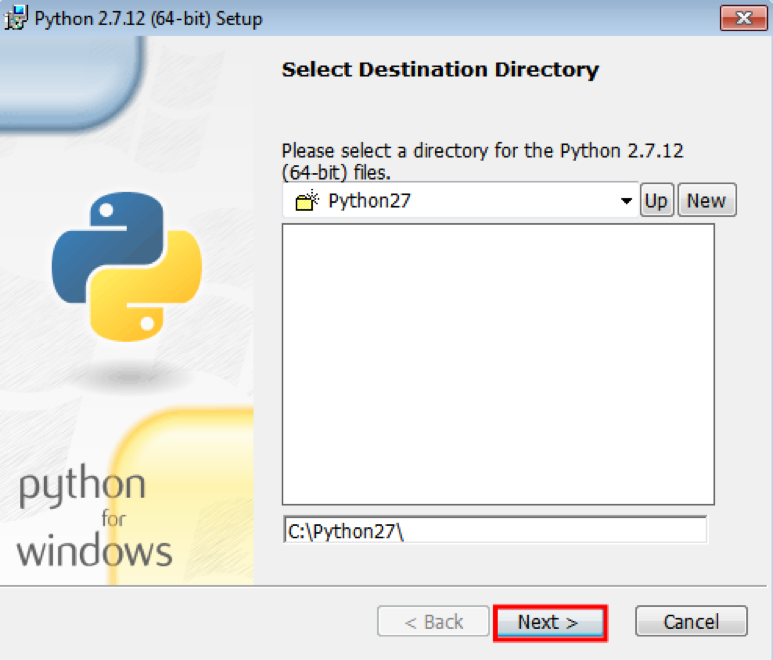Click the installer icon in the title bar
Image resolution: width=773 pixels, height=660 pixels.
tap(17, 20)
